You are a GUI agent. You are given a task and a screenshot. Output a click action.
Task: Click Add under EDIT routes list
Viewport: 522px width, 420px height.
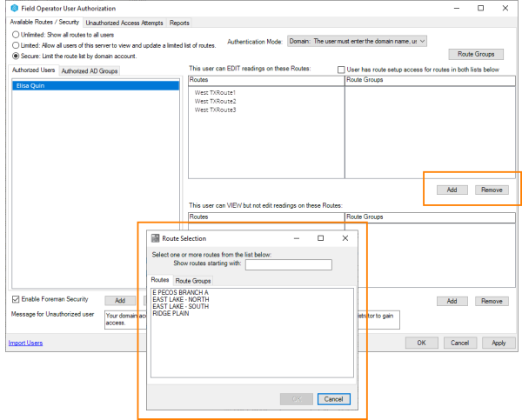click(452, 190)
